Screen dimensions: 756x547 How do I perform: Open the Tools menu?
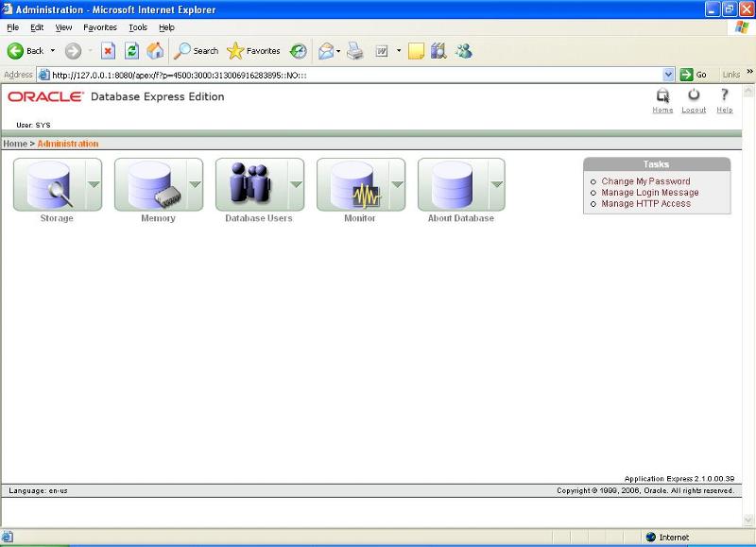click(x=138, y=27)
